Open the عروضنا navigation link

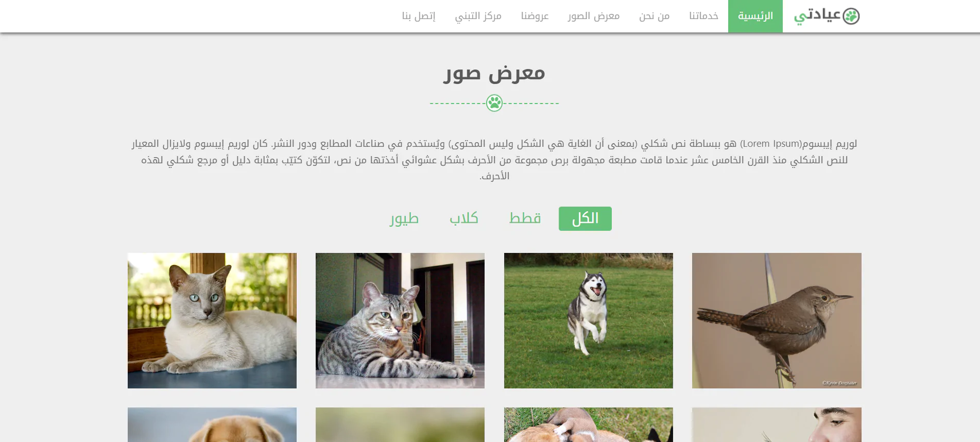click(x=535, y=16)
